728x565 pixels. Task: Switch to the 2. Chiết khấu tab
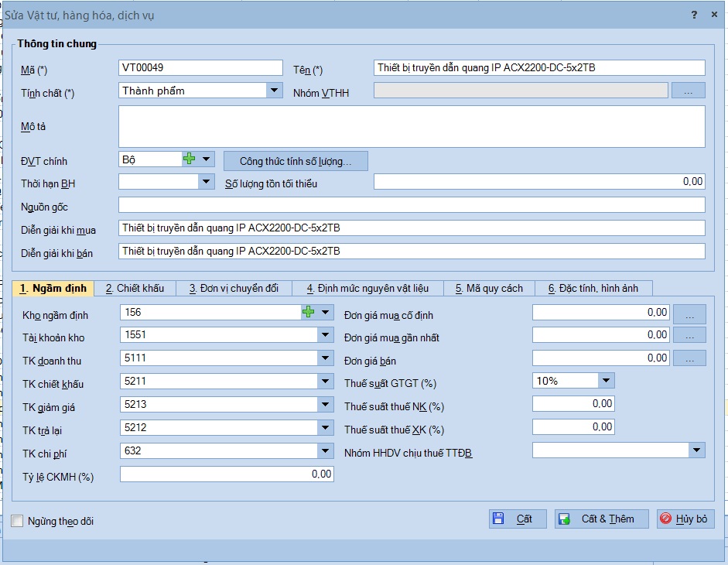pos(135,288)
